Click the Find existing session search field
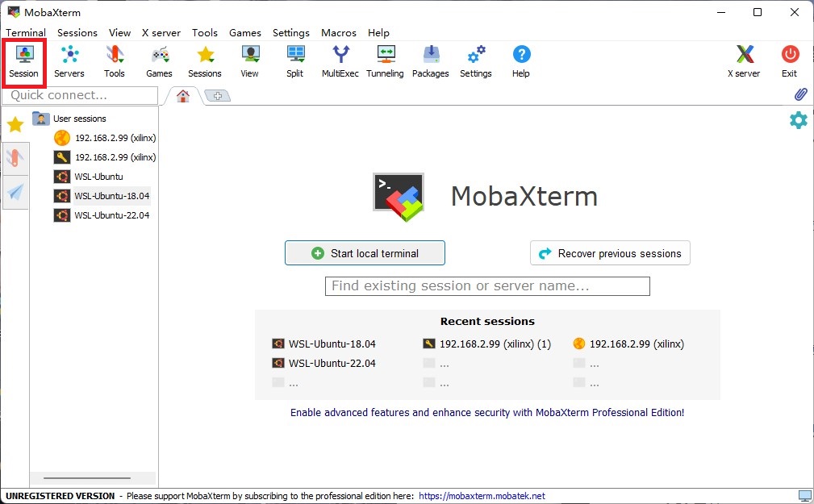814x504 pixels. [x=487, y=286]
